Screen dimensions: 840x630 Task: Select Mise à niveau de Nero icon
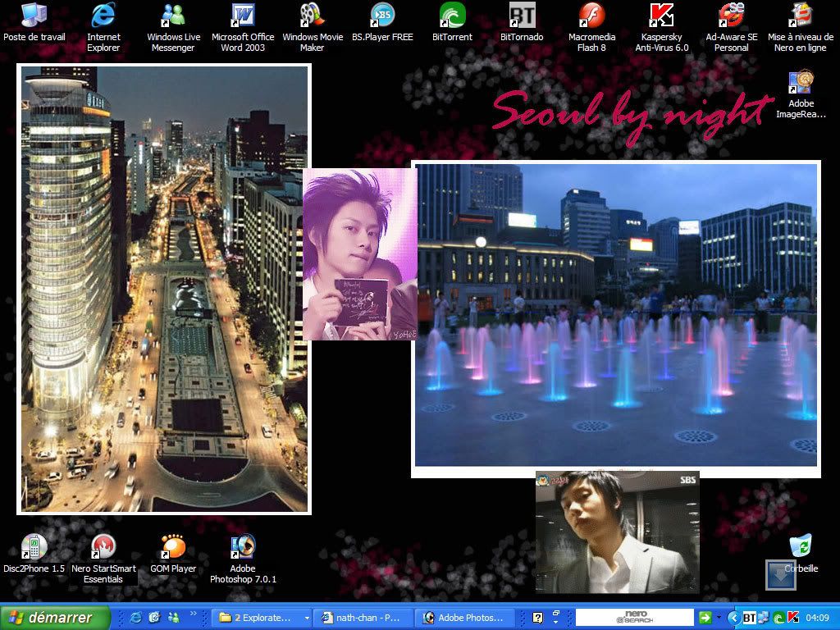[801, 27]
